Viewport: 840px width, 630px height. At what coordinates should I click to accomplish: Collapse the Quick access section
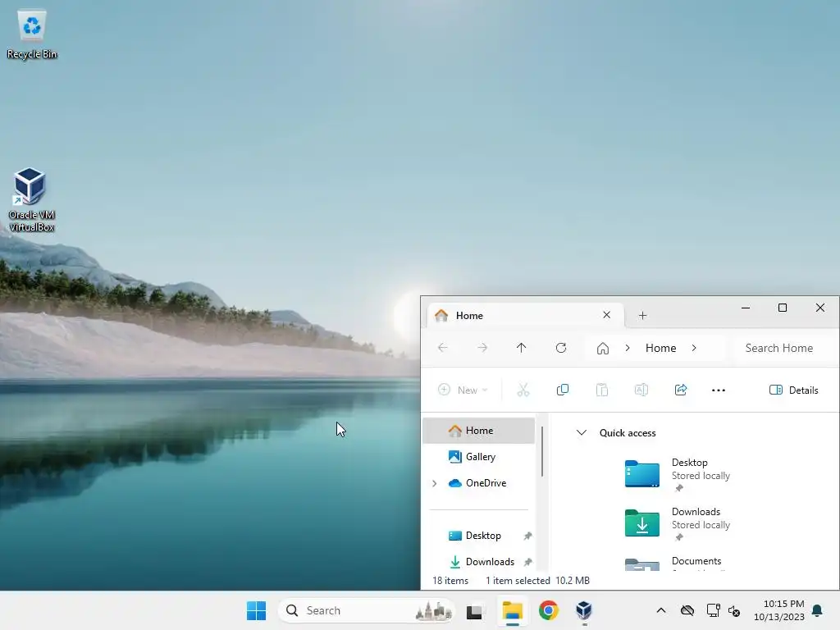(582, 432)
